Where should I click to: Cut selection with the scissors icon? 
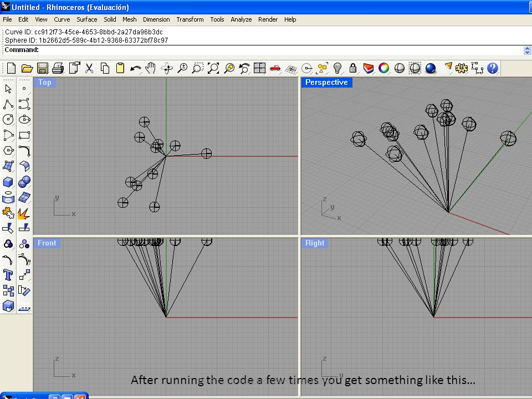point(89,68)
